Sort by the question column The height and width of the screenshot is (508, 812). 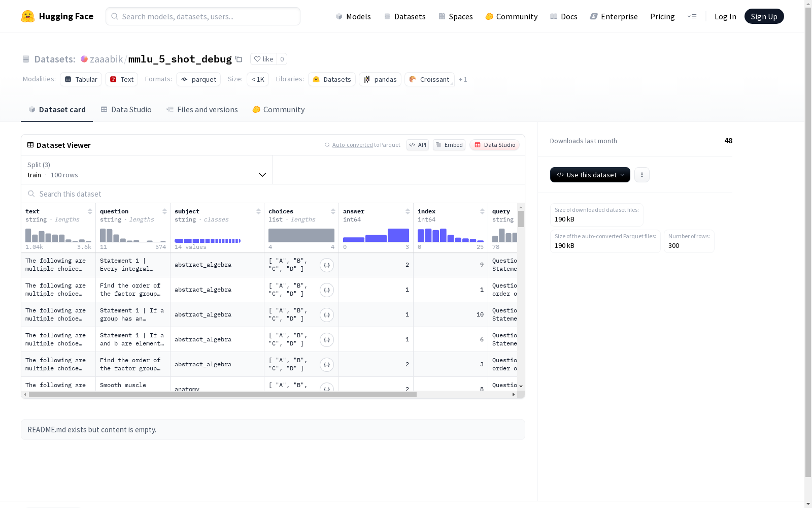tap(164, 211)
